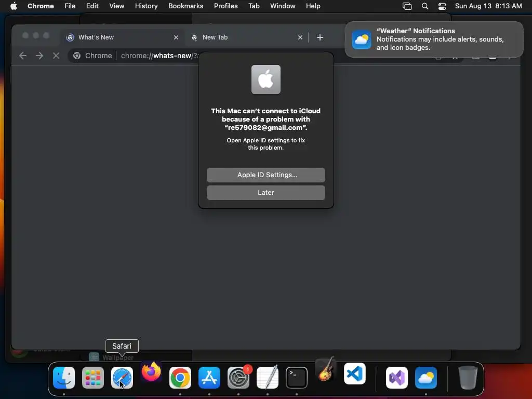
Task: Launch Safari from the Dock
Action: point(122,378)
